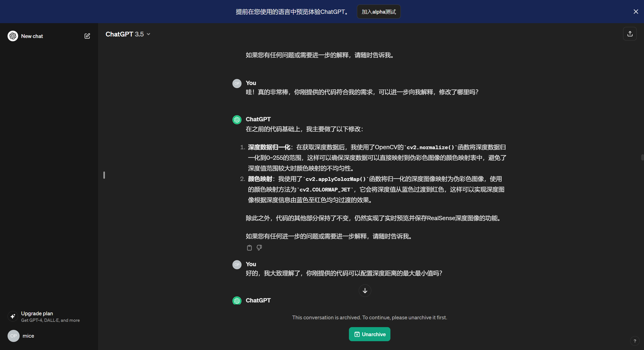Click the Unarchive button
Viewport: 644px width, 350px height.
pyautogui.click(x=370, y=334)
